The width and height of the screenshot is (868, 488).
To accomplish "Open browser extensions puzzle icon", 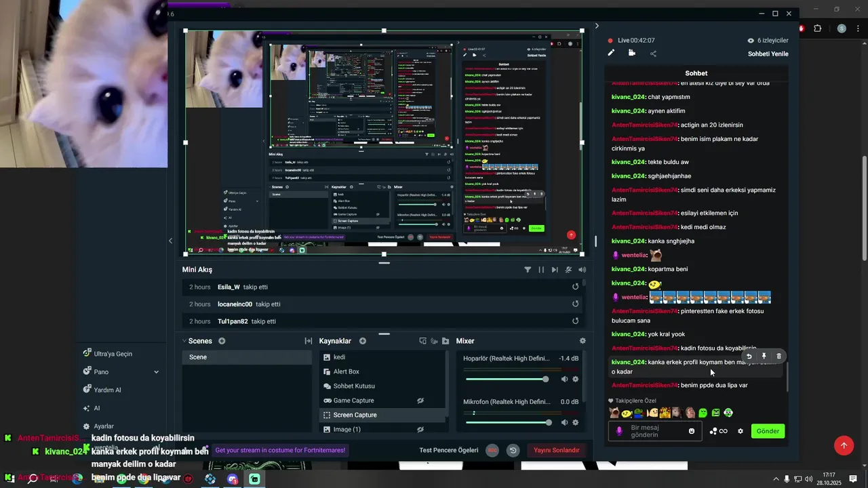I will pos(818,28).
